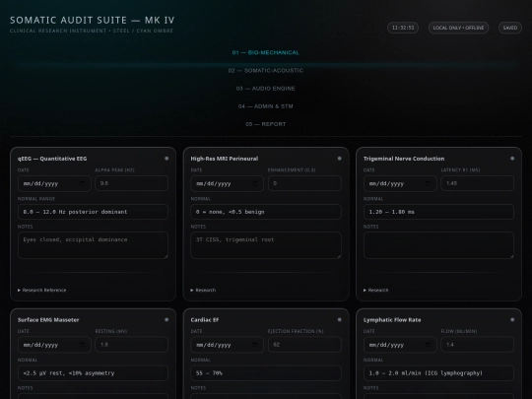Open the Cardiac EF date calendar icon
The image size is (532, 399).
coord(255,345)
